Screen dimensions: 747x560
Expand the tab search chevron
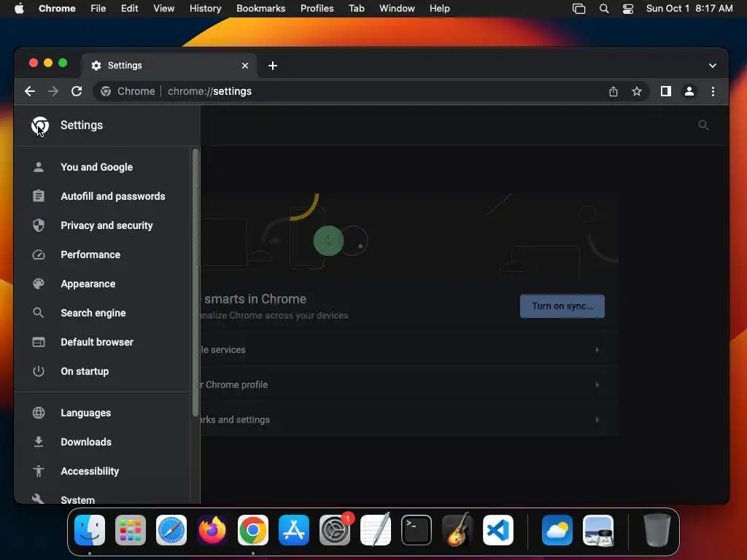click(x=712, y=66)
